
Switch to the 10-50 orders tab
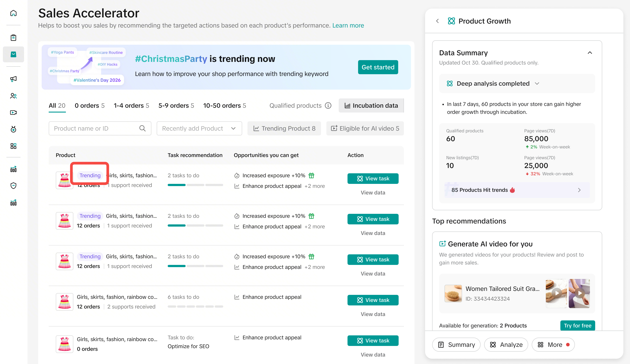(x=224, y=105)
